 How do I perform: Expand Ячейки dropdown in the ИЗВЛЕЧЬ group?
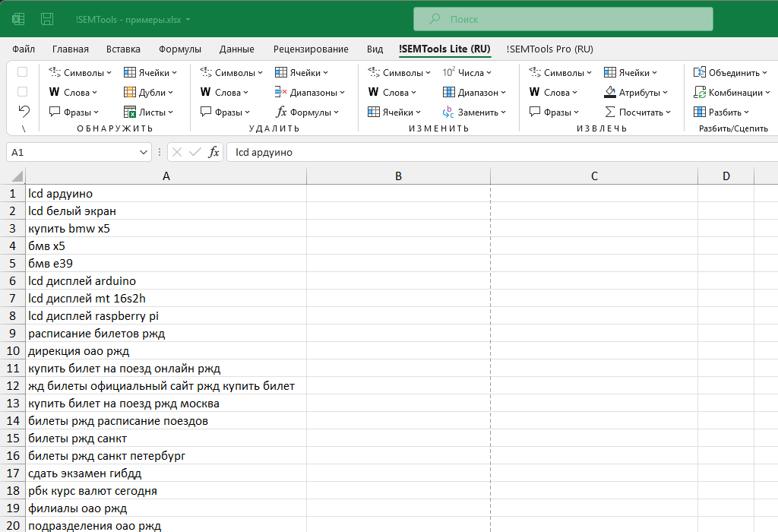pos(654,73)
